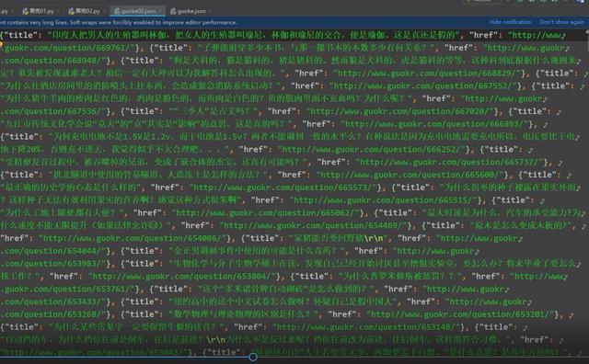Screen dimensions: 589x364
Task: Close the guoke.json tab
Action: 211,11
